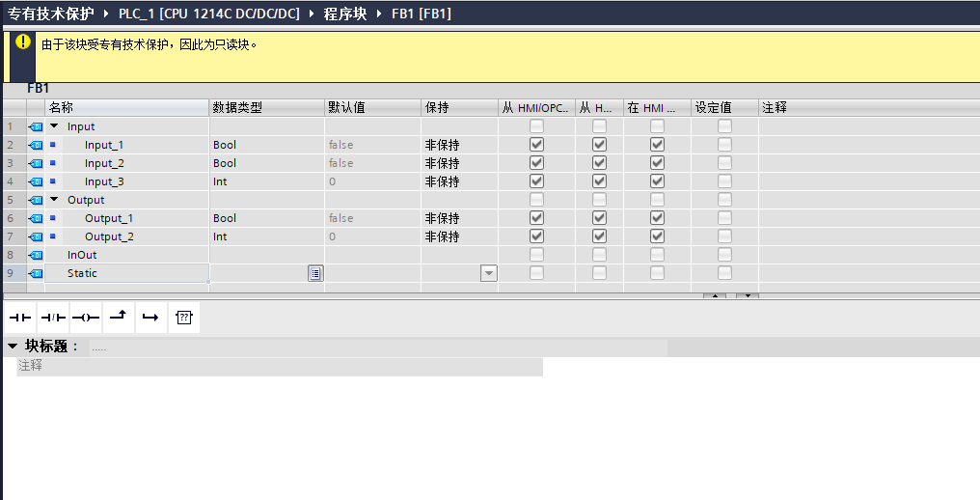Click the tag icon in the Static row
Image resolution: width=980 pixels, height=500 pixels.
coord(36,273)
